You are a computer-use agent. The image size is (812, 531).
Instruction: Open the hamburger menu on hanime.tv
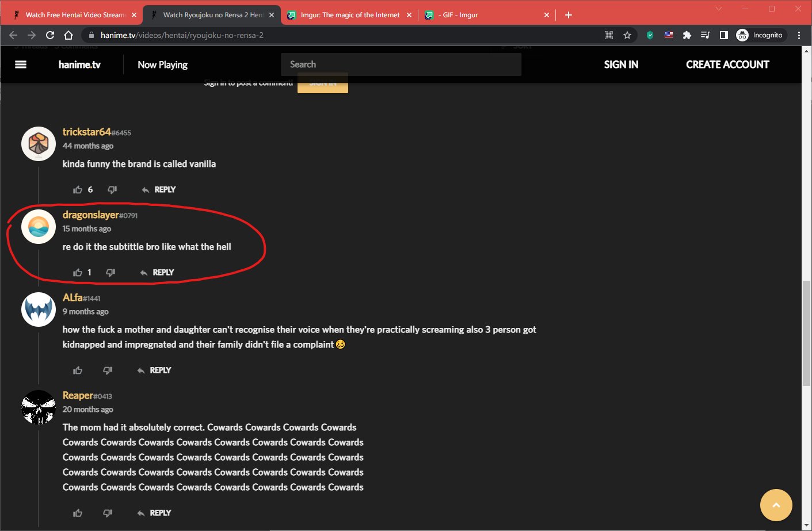(21, 64)
